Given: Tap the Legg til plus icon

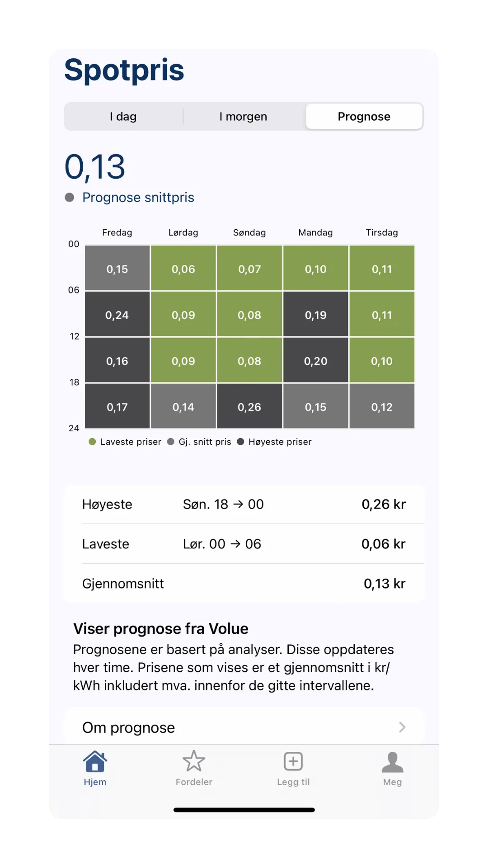Looking at the screenshot, I should pyautogui.click(x=293, y=761).
